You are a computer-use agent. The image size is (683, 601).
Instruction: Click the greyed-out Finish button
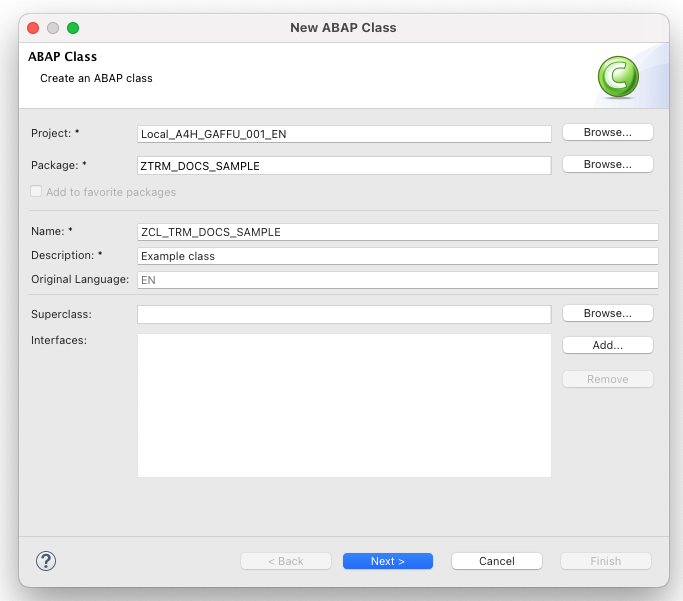tap(605, 561)
